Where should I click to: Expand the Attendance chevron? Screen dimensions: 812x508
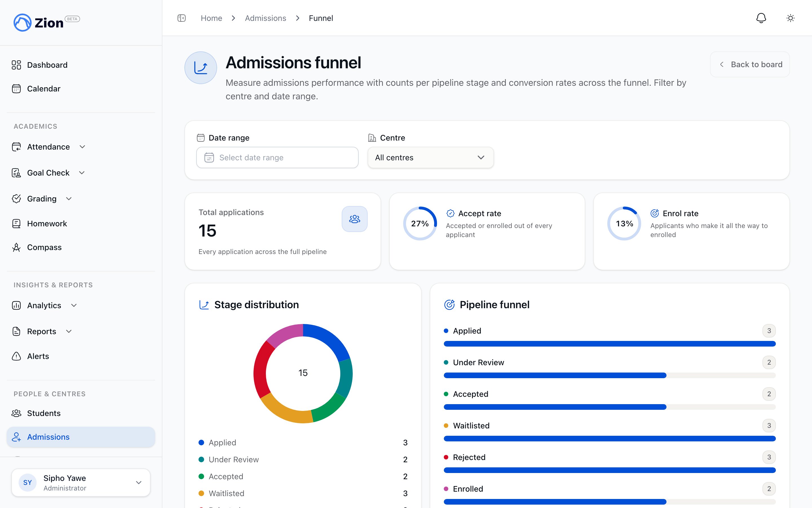tap(82, 147)
